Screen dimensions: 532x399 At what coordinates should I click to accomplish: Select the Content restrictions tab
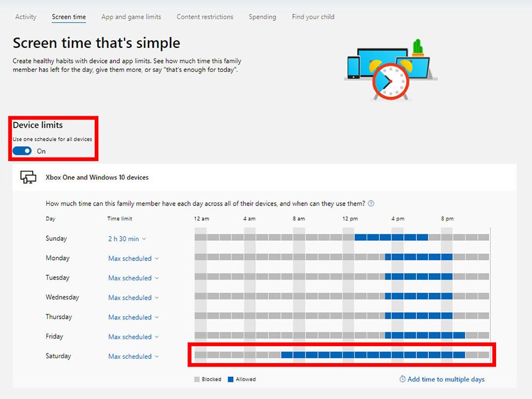(204, 17)
